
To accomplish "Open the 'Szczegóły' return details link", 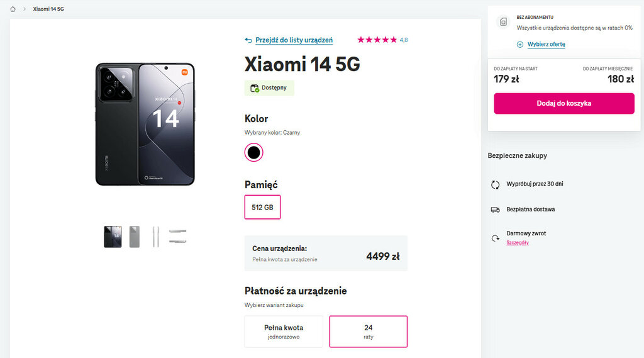I will 518,242.
